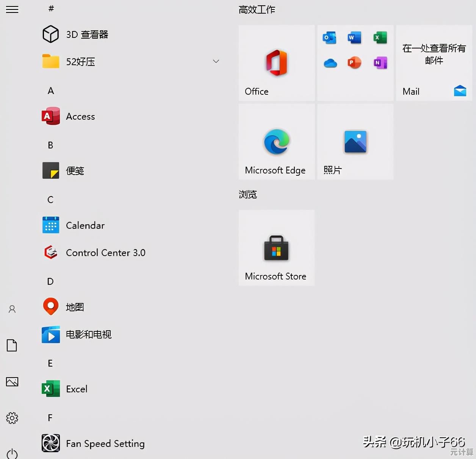Viewport: 476px width, 459px height.
Task: Click the 地图 label text
Action: 75,307
